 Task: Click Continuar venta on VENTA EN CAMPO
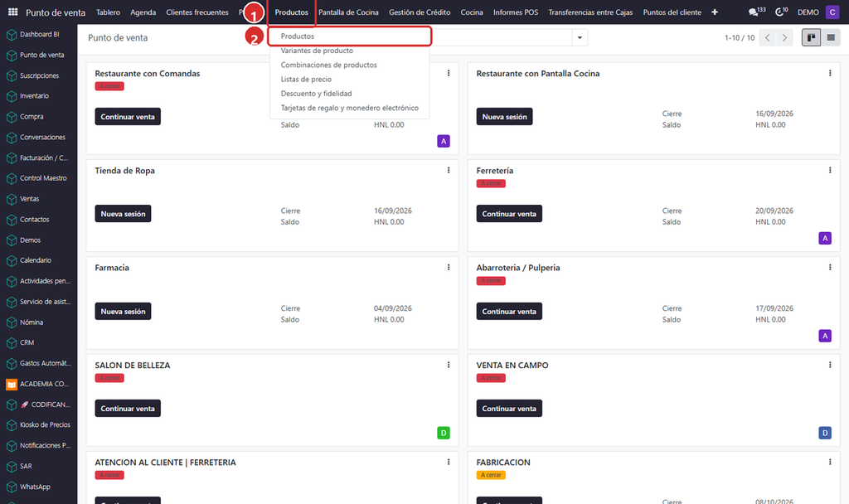tap(509, 408)
